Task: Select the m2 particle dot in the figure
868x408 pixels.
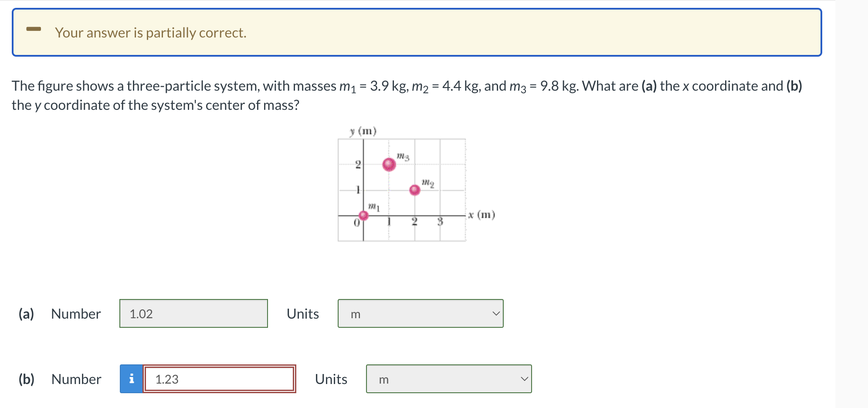Action: click(x=414, y=189)
